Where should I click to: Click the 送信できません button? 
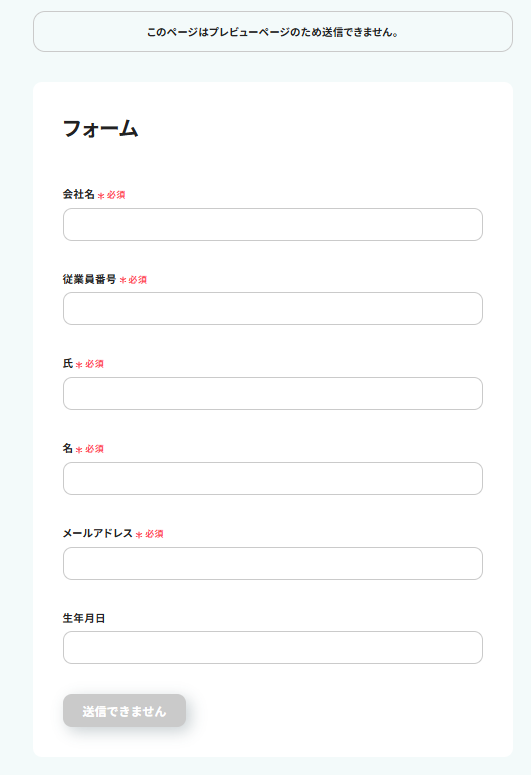coord(125,711)
